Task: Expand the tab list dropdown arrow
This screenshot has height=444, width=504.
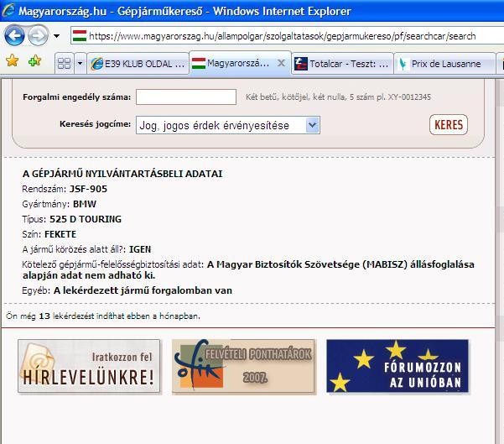Action: 81,64
